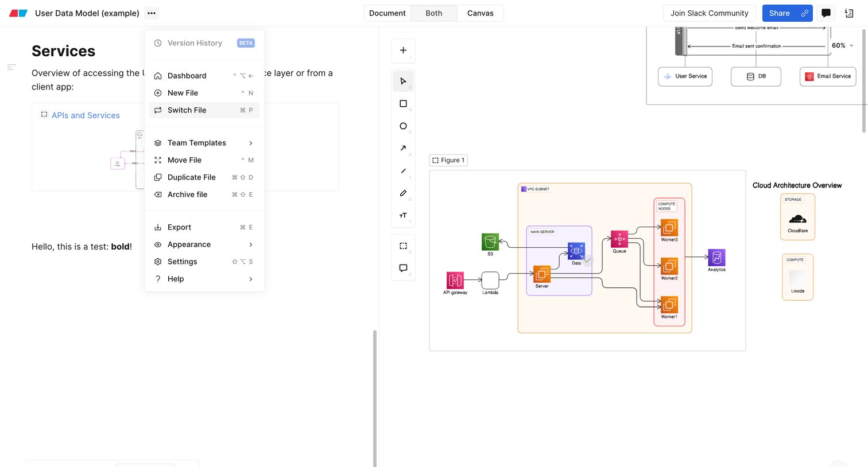Expand Help submenu
868x467 pixels.
pos(204,279)
